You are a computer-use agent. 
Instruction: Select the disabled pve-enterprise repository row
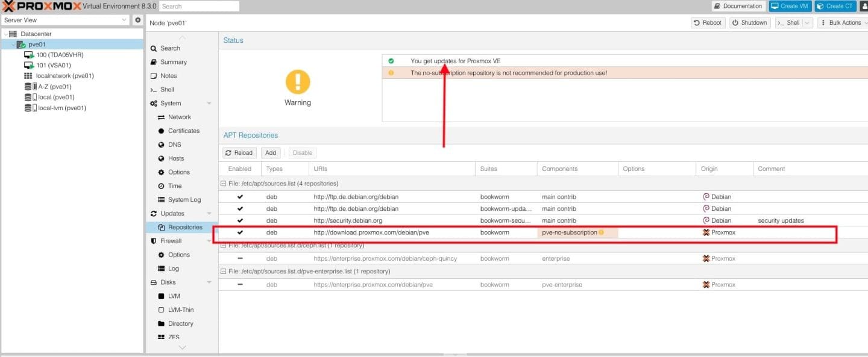pos(373,285)
